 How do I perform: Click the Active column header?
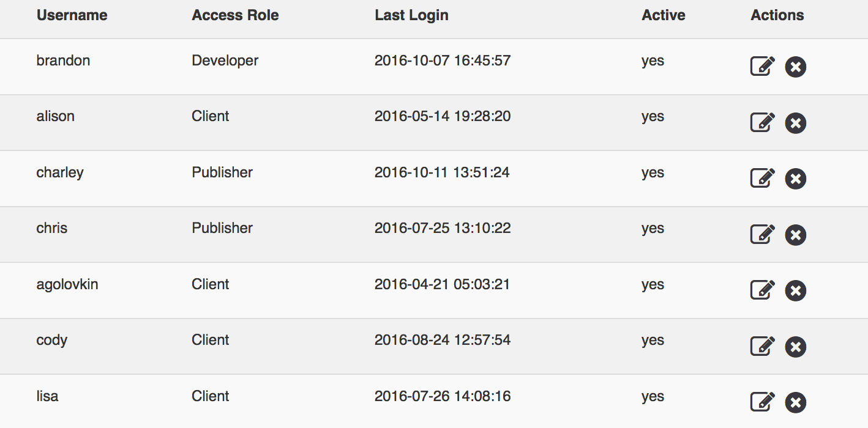(664, 15)
